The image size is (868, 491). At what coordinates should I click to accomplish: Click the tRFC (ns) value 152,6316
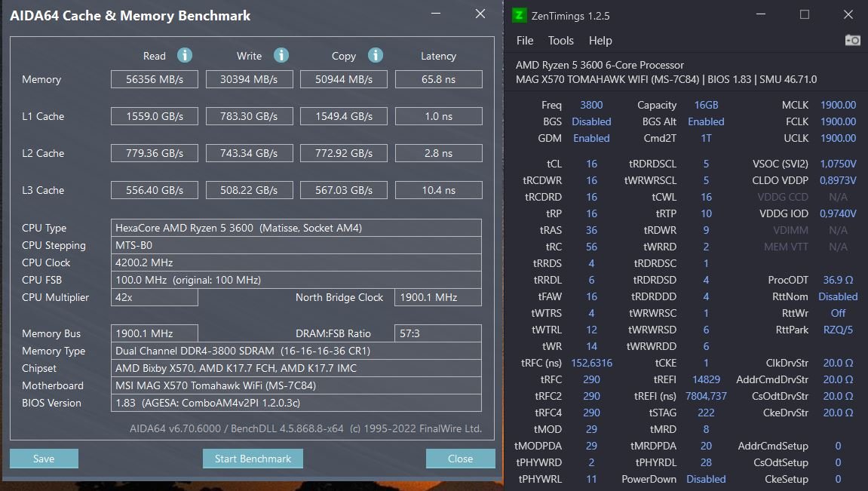tap(591, 363)
